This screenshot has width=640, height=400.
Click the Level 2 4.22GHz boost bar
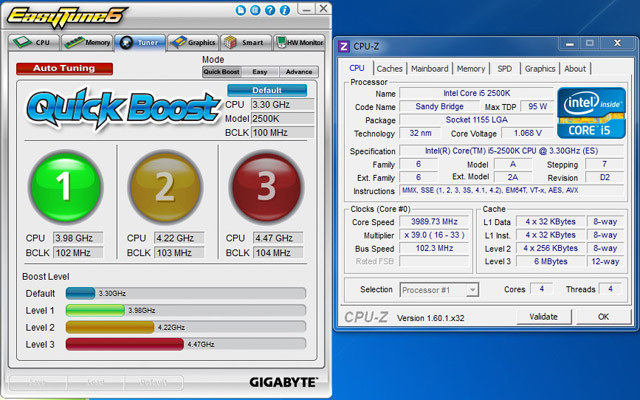tap(186, 327)
